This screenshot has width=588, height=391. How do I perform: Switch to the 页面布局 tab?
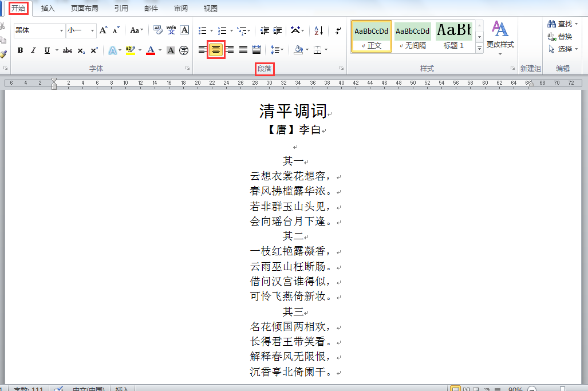[x=84, y=8]
